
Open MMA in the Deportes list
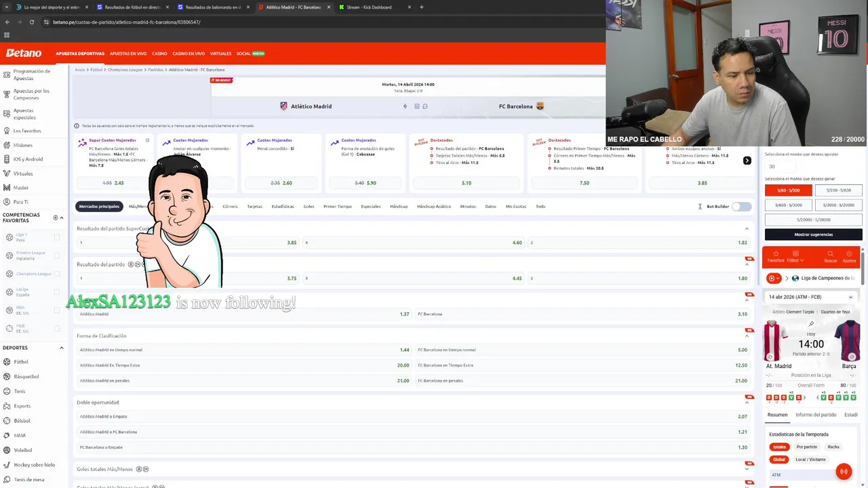(x=19, y=435)
